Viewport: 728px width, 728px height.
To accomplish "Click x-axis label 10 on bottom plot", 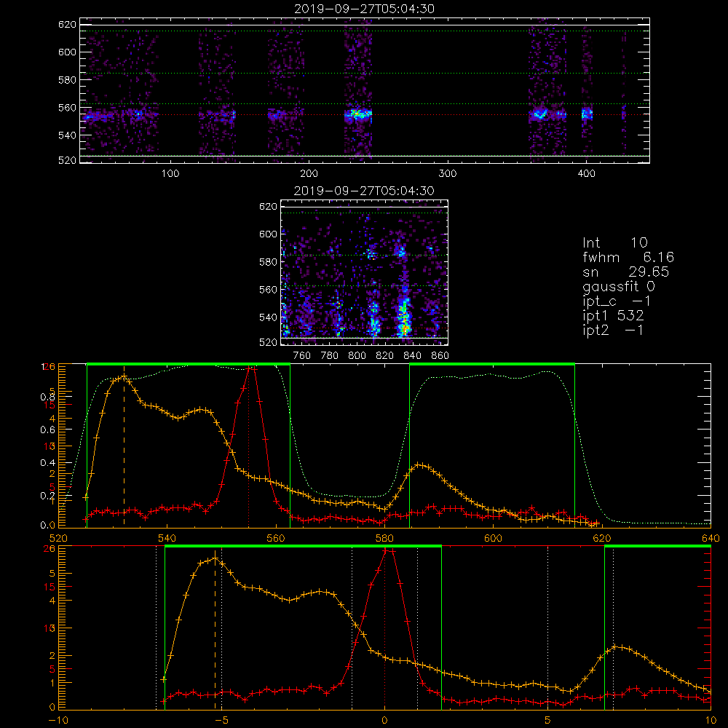I will pyautogui.click(x=711, y=720).
